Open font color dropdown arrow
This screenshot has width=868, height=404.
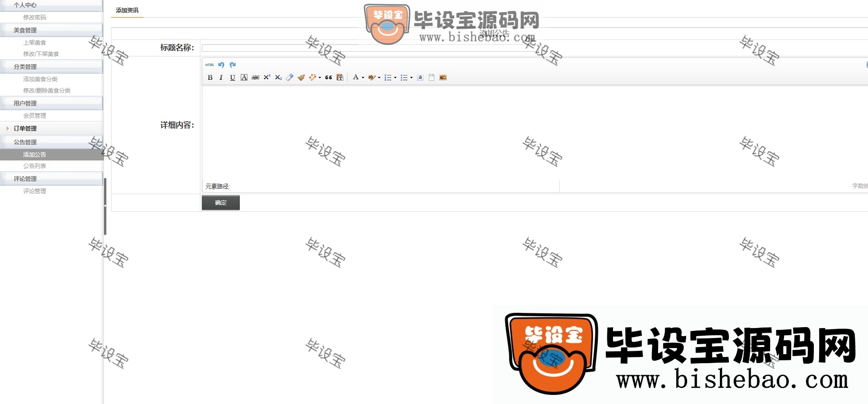(x=363, y=77)
